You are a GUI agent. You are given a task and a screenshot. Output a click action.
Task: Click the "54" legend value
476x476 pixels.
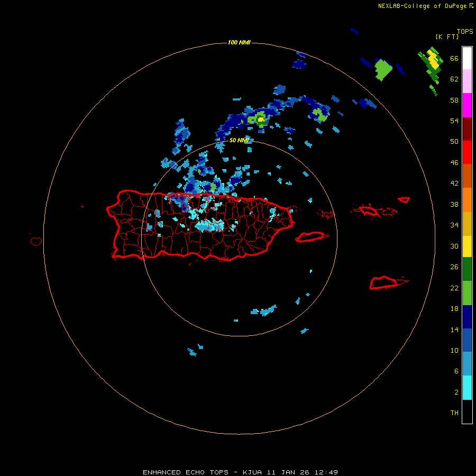coord(454,121)
